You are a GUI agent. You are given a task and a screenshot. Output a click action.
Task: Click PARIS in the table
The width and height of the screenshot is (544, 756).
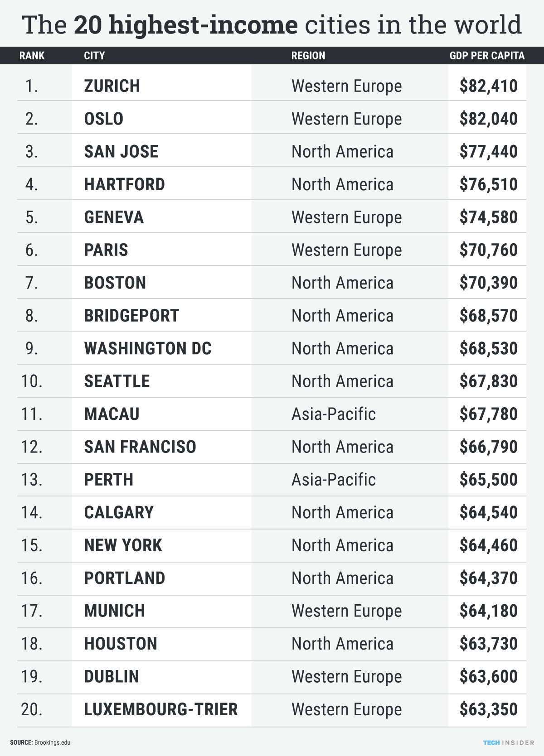tap(106, 250)
